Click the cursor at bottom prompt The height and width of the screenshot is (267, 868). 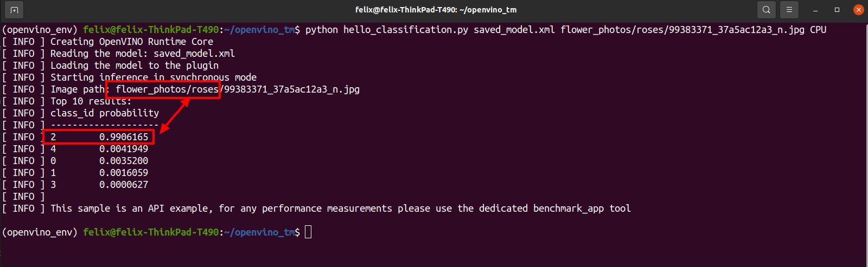308,232
